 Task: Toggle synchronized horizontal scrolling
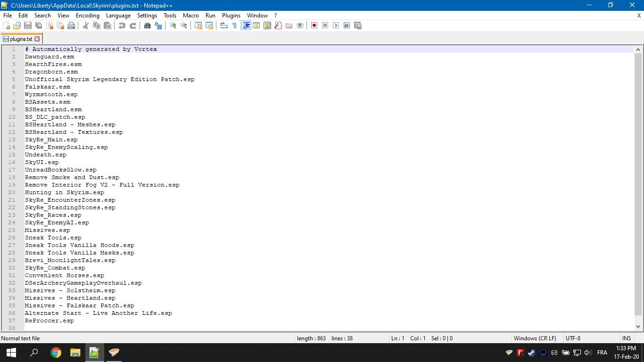209,25
